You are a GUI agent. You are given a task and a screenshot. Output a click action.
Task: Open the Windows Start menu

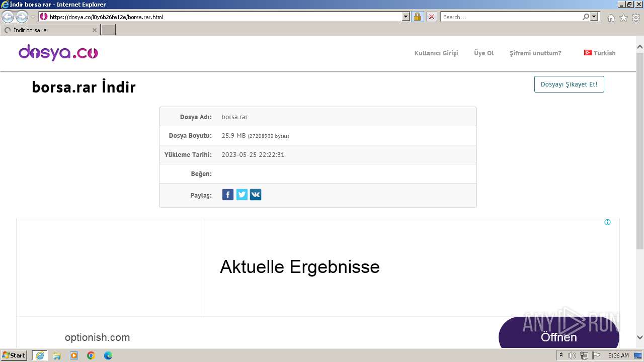pos(14,355)
